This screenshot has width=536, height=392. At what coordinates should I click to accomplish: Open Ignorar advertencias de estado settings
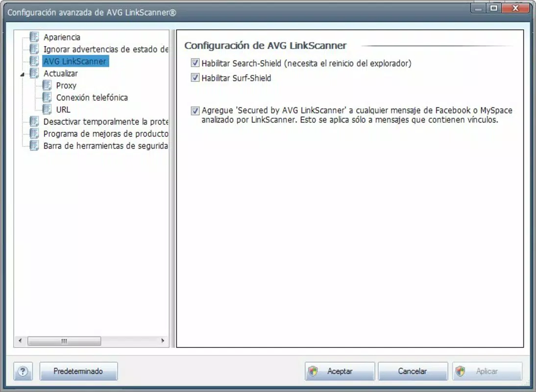click(x=106, y=49)
